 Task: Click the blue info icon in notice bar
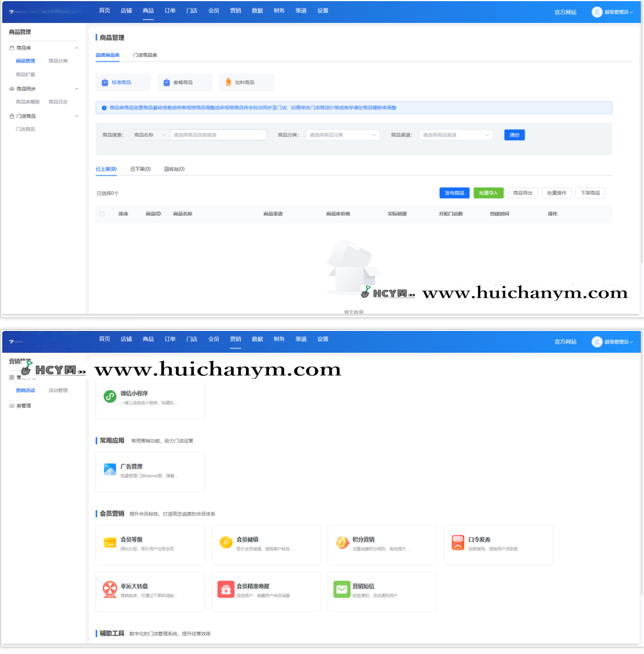104,108
